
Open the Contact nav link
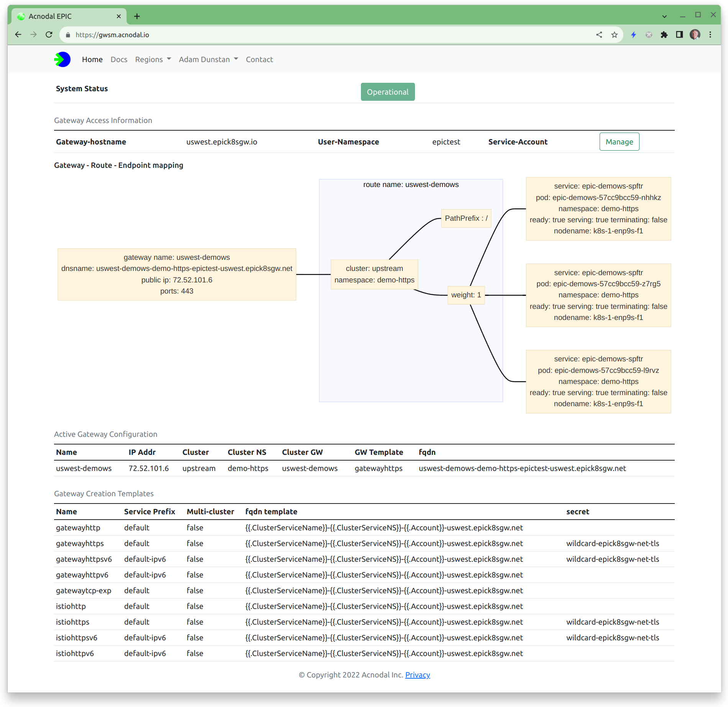pyautogui.click(x=259, y=59)
